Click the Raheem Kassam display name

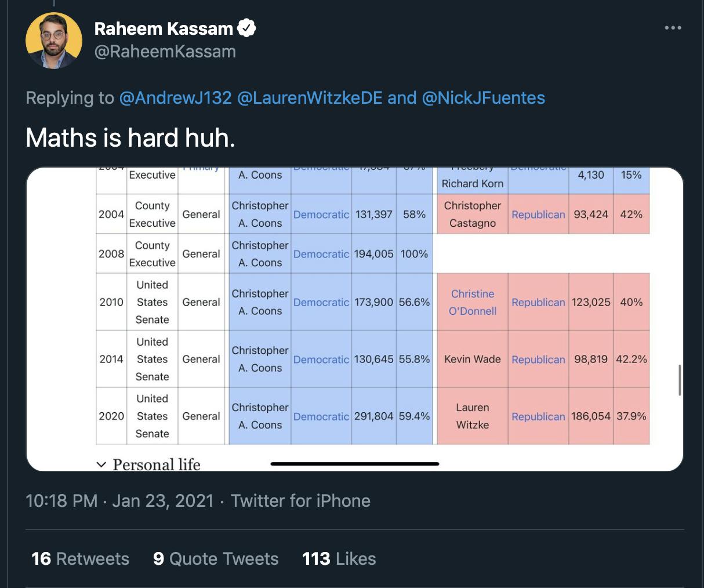pyautogui.click(x=164, y=28)
